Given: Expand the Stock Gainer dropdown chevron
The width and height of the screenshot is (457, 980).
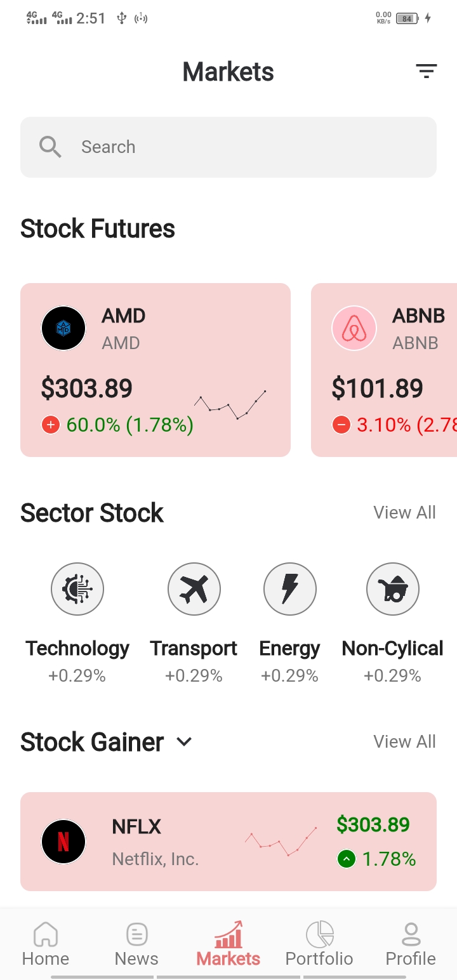Looking at the screenshot, I should [x=184, y=741].
